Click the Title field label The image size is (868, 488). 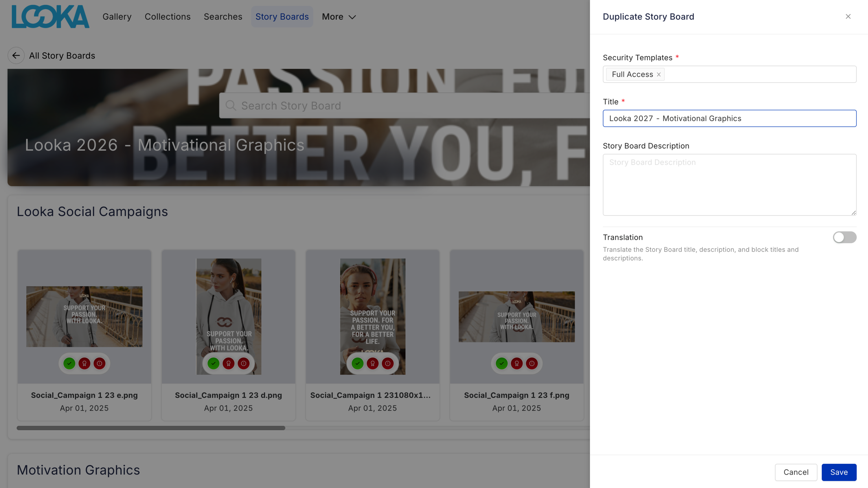tap(610, 102)
